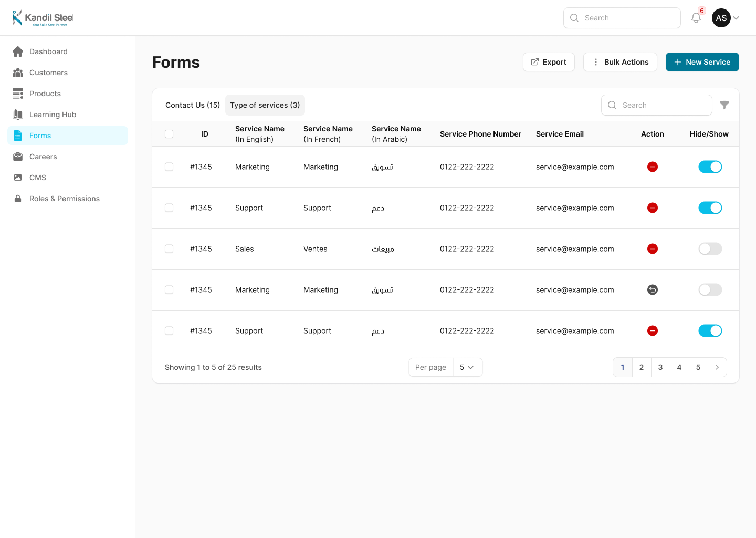The width and height of the screenshot is (756, 538).
Task: Expand the AS user profile menu chevron
Action: coord(736,18)
